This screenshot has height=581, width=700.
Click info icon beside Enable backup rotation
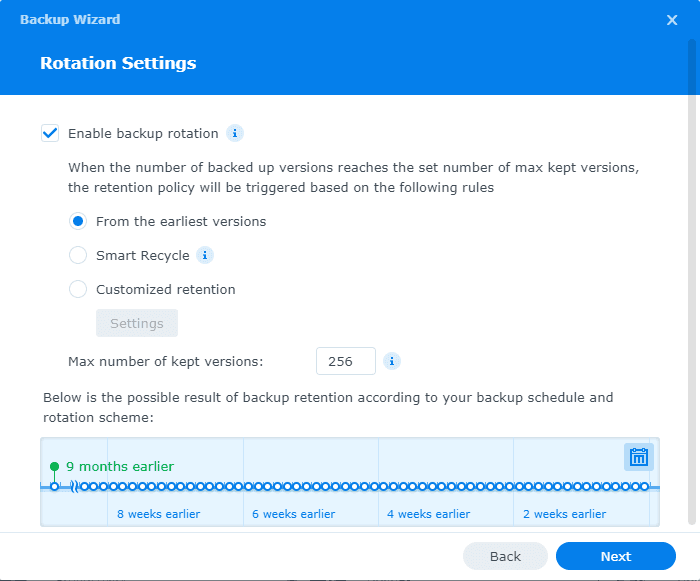click(235, 133)
